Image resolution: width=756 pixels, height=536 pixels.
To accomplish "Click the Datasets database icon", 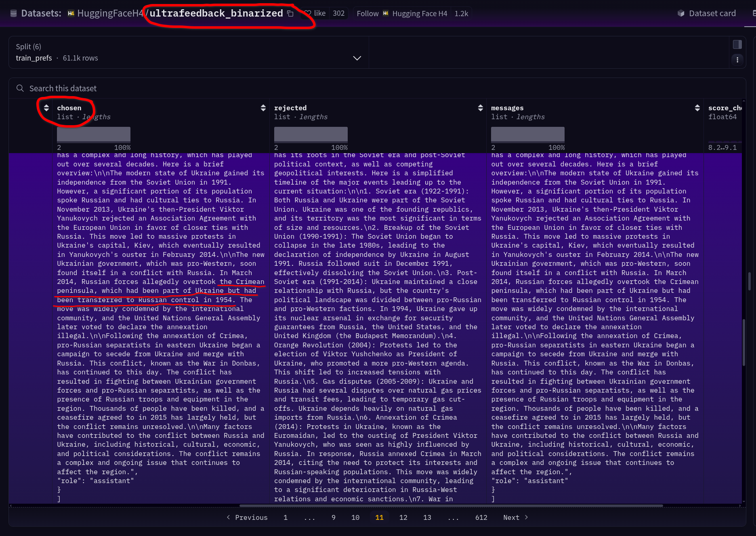I will point(13,13).
